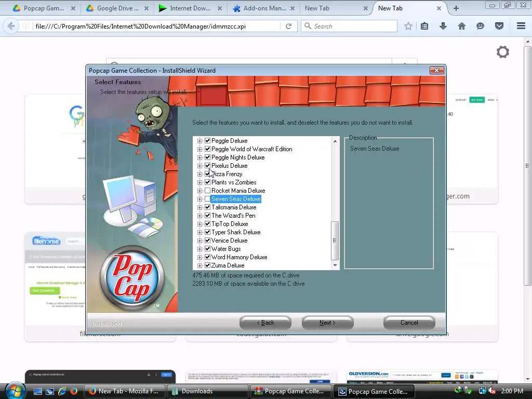Switch to Internet Download browser tab
Screen dimensions: 532x399
[x=190, y=8]
